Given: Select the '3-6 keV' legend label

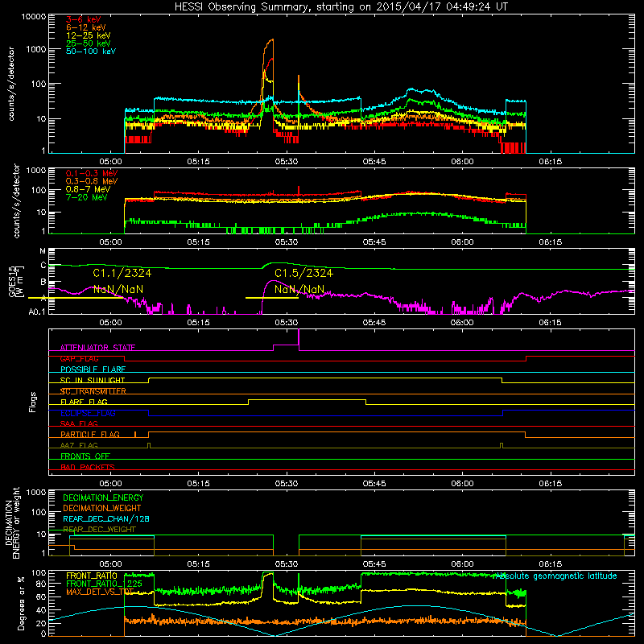Looking at the screenshot, I should click(x=83, y=19).
